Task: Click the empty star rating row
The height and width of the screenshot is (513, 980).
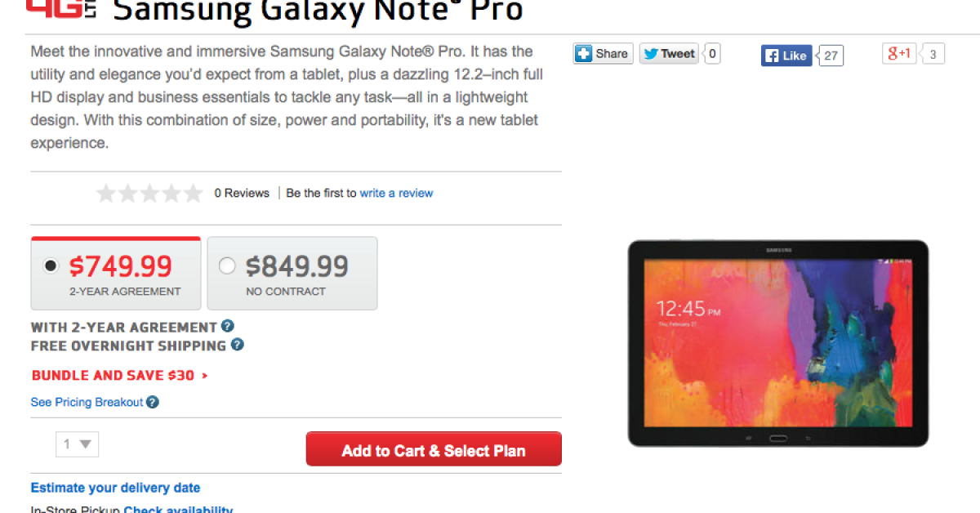Action: (x=149, y=194)
